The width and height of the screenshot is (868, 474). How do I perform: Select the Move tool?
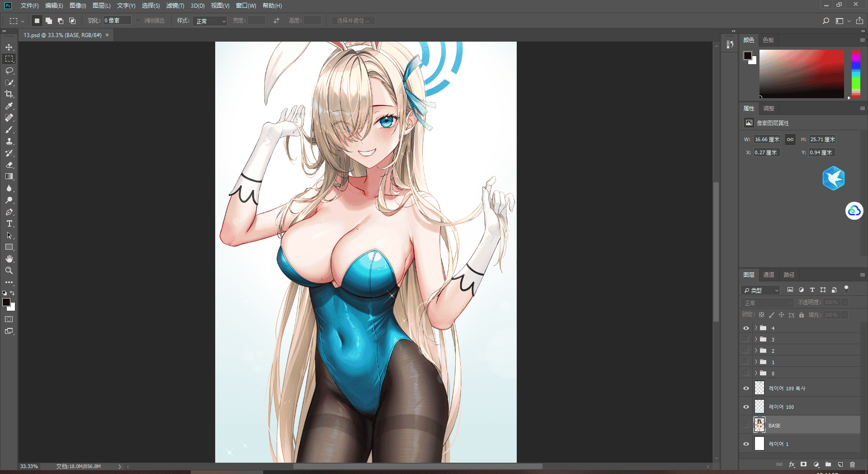(x=9, y=47)
